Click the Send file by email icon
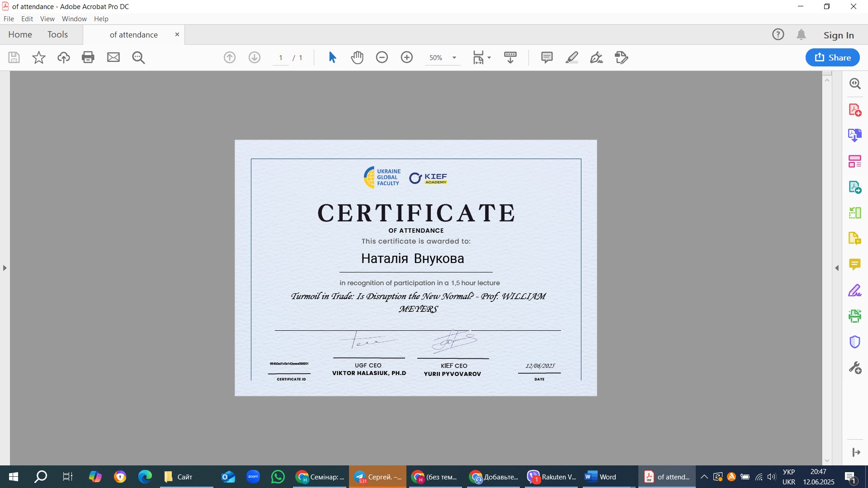This screenshot has width=868, height=488. click(x=113, y=57)
